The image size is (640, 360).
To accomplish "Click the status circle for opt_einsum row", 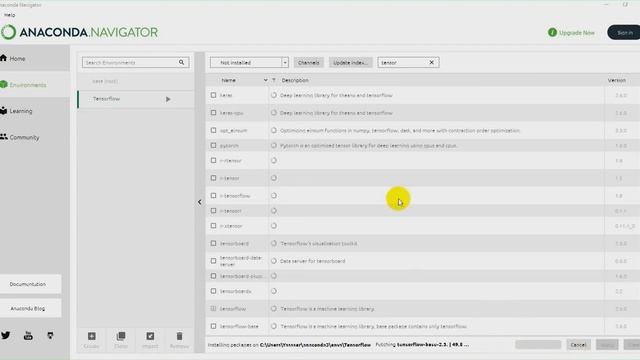I will (x=273, y=130).
